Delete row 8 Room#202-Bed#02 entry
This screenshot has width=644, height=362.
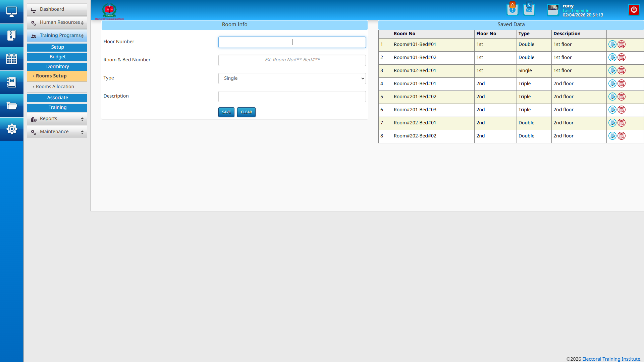click(622, 136)
